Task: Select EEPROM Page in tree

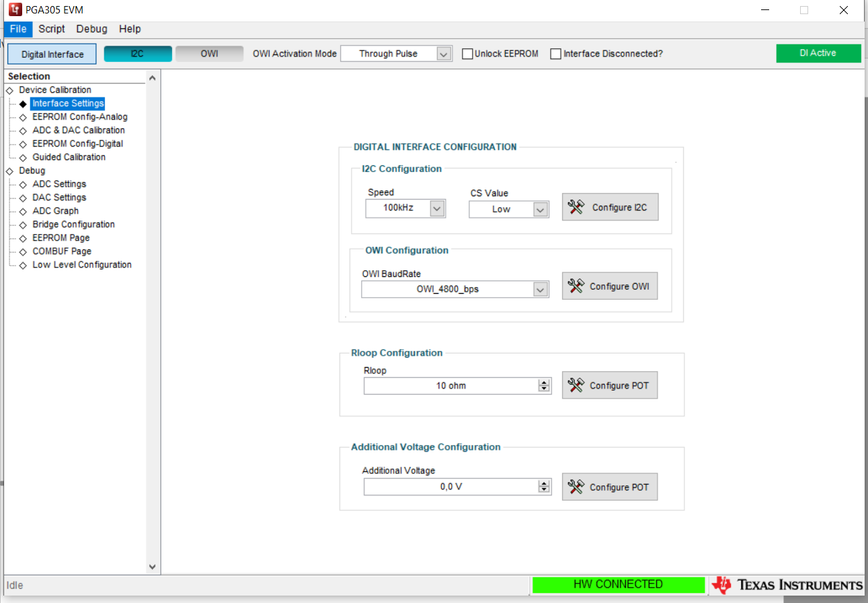Action: 61,238
